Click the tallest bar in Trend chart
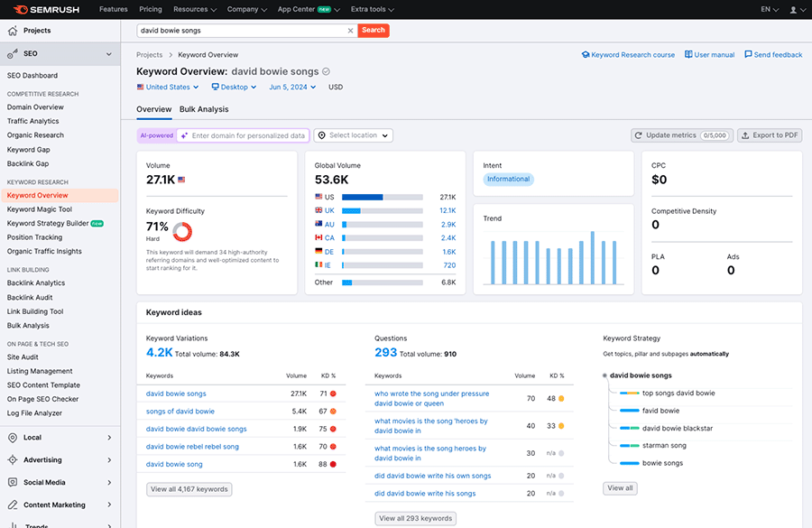 pos(593,257)
